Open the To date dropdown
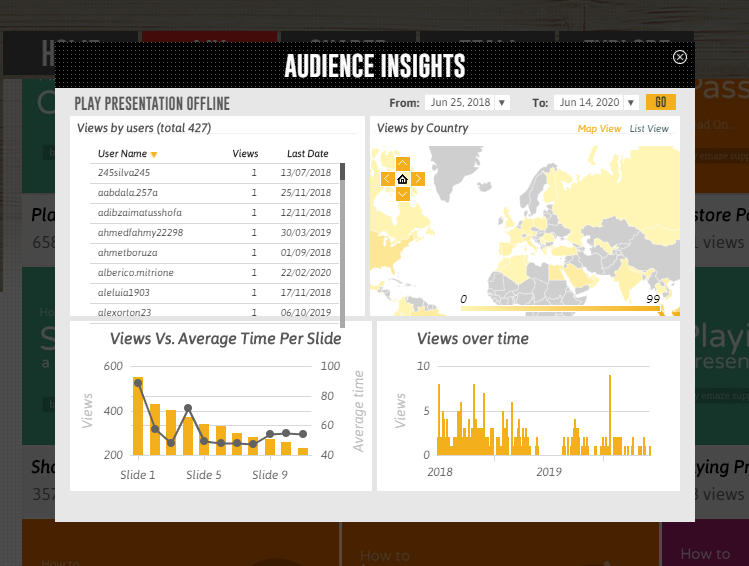The height and width of the screenshot is (566, 749). pyautogui.click(x=631, y=103)
